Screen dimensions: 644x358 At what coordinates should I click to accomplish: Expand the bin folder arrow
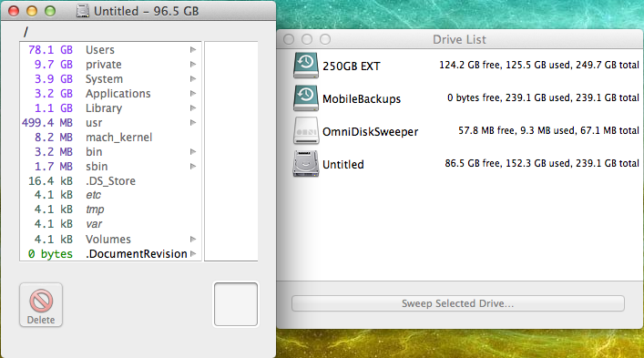pos(193,152)
